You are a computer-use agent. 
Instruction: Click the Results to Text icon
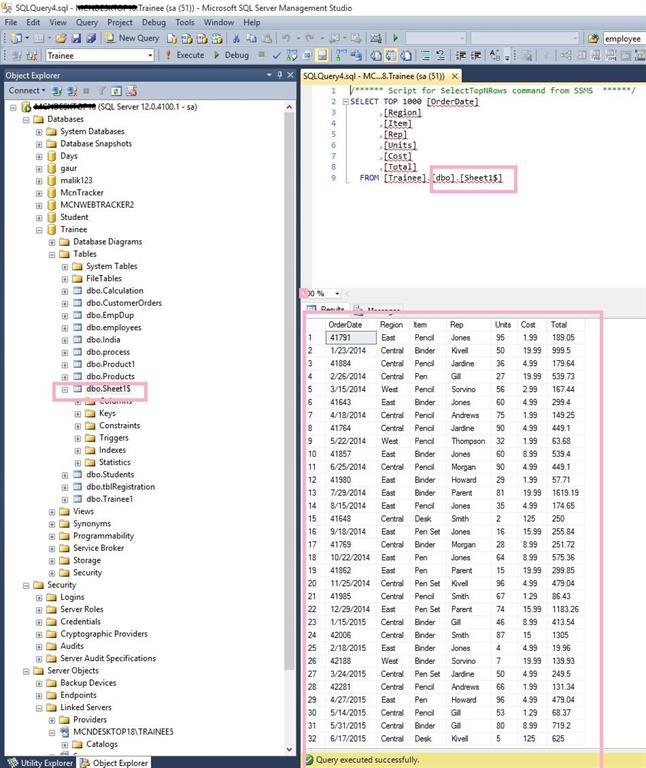click(375, 55)
